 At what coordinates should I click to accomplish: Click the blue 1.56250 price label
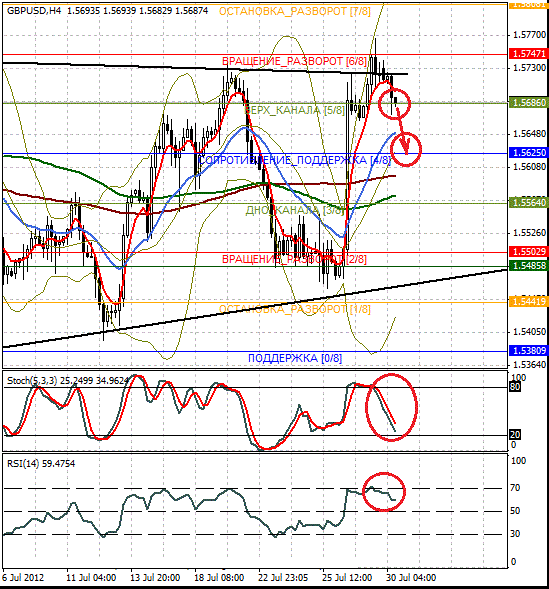click(529, 153)
